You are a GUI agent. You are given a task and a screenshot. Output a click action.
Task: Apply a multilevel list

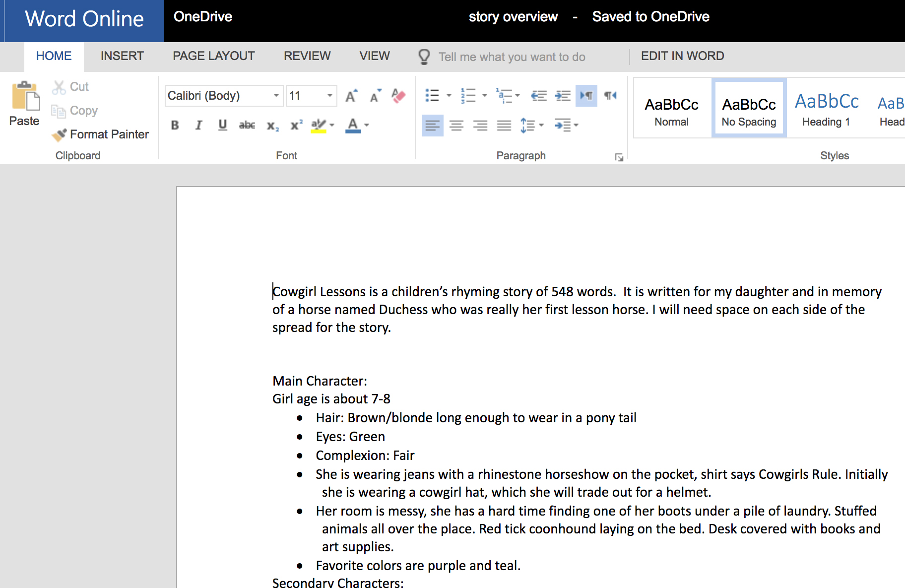pyautogui.click(x=504, y=95)
